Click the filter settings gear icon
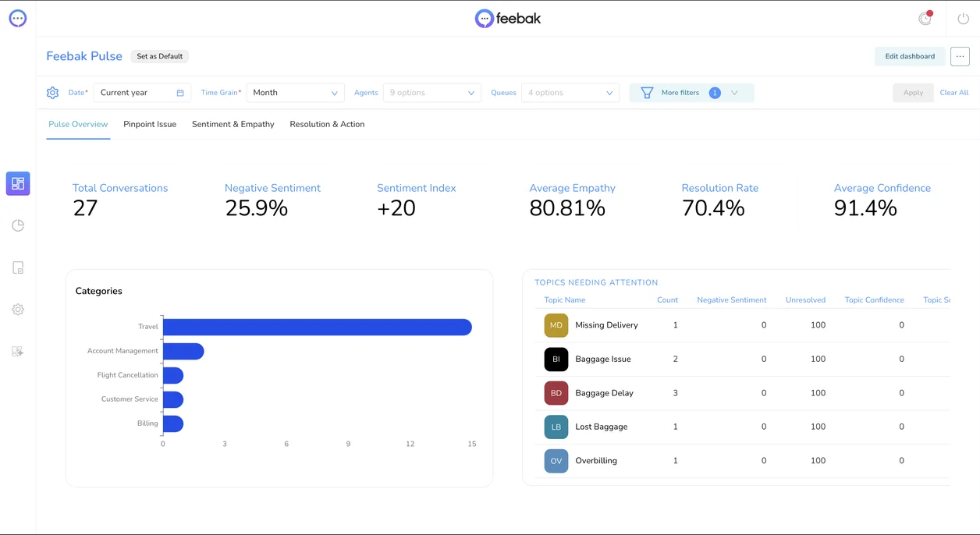980x535 pixels. 52,93
